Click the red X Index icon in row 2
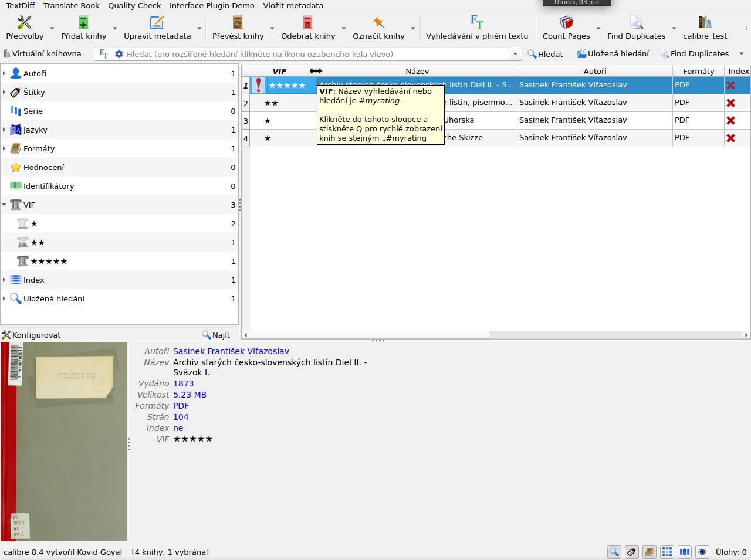The image size is (751, 560). 730,103
